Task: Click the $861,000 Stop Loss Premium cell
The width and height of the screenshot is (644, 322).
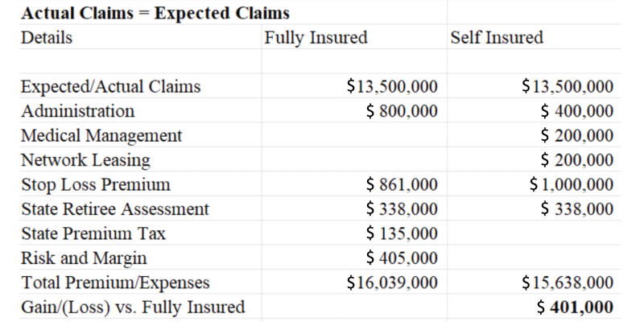Action: click(401, 185)
